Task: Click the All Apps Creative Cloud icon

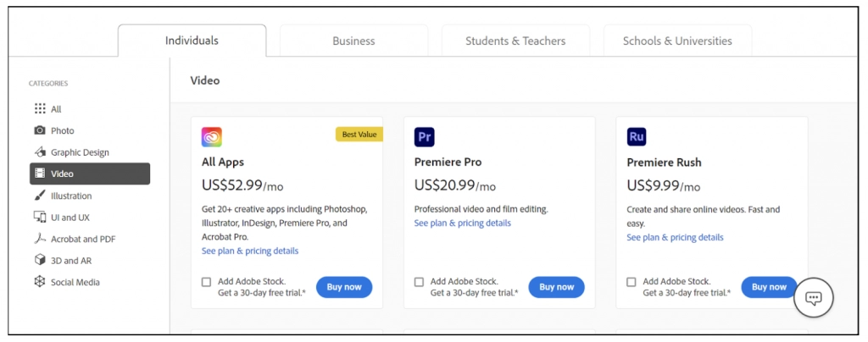Action: click(212, 137)
